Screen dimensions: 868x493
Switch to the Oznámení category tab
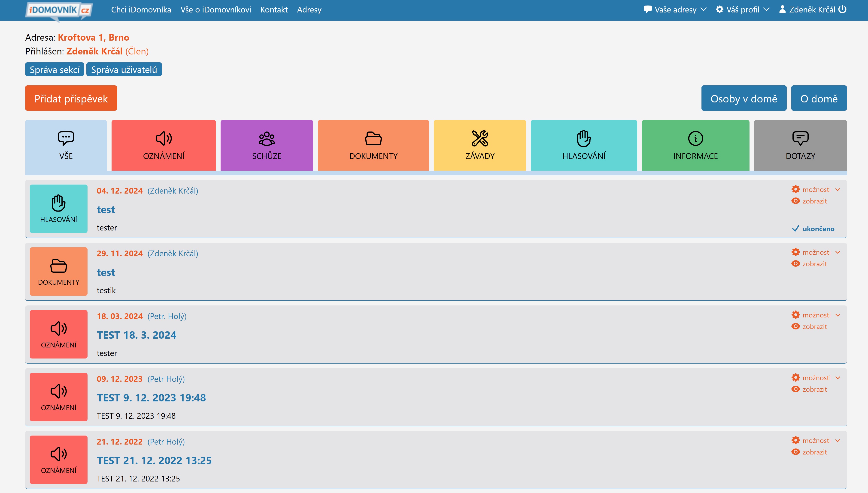coord(164,145)
